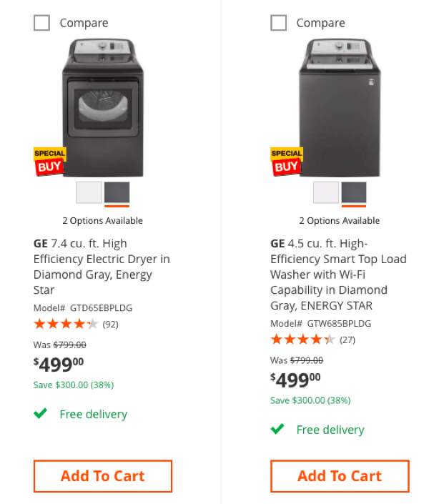Image resolution: width=429 pixels, height=504 pixels.
Task: Click dryer Free delivery checkmark
Action: (41, 413)
